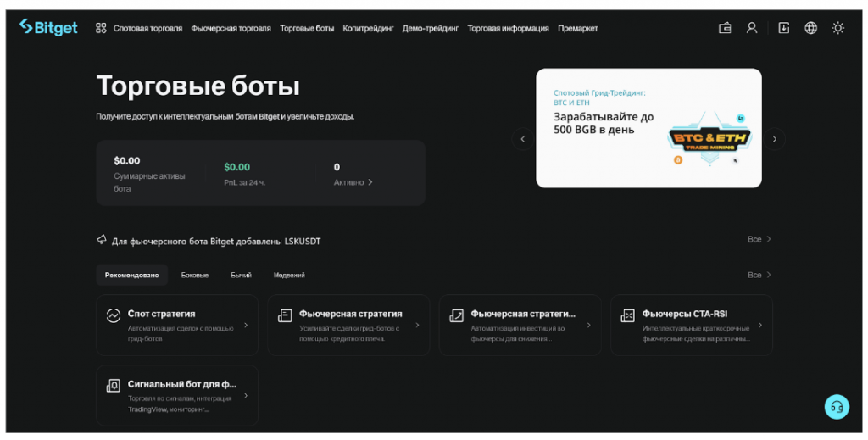Click the Сигнальный бот card icon
The width and height of the screenshot is (868, 440).
click(x=113, y=386)
